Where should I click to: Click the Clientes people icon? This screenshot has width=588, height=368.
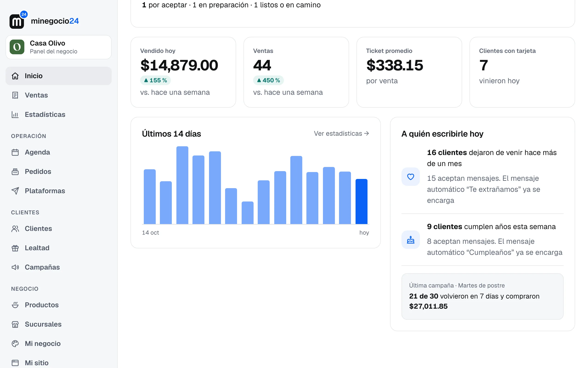(x=15, y=229)
